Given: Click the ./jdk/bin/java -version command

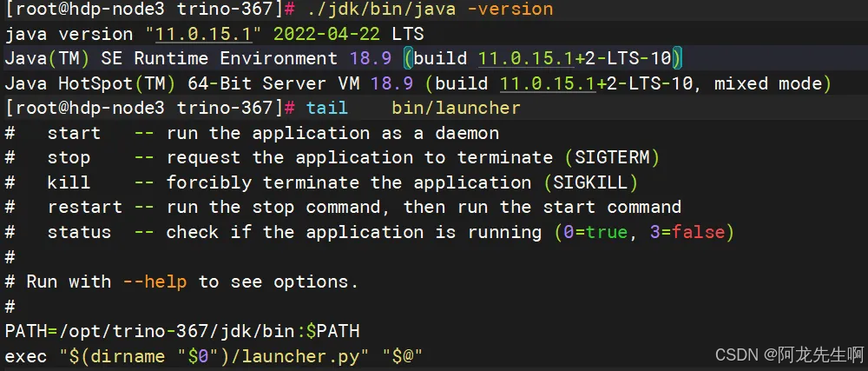Looking at the screenshot, I should click(x=429, y=10).
